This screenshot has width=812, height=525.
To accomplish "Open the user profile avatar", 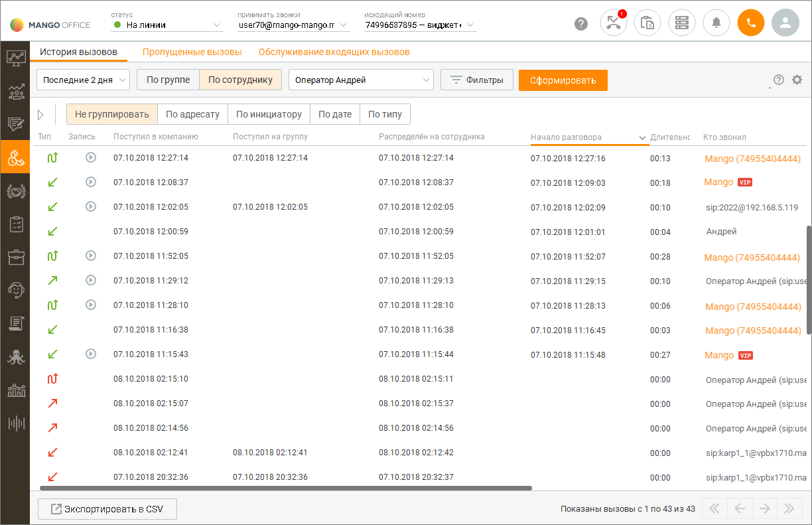I will coord(785,23).
